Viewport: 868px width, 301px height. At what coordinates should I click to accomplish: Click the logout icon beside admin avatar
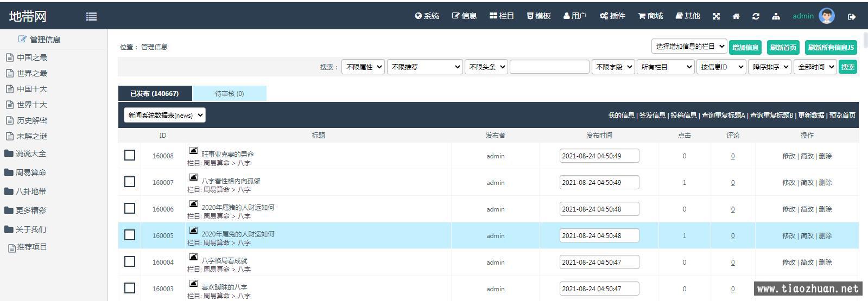coord(852,17)
